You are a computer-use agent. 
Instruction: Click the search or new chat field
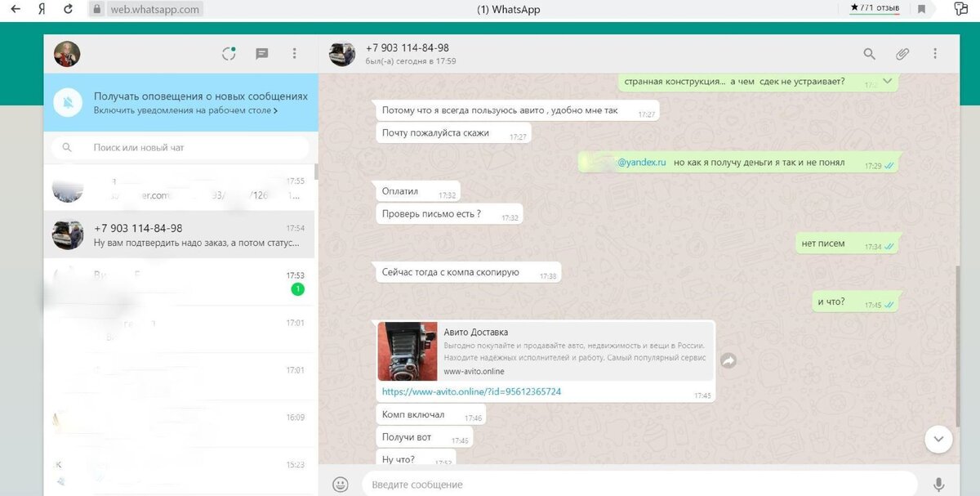click(x=180, y=148)
